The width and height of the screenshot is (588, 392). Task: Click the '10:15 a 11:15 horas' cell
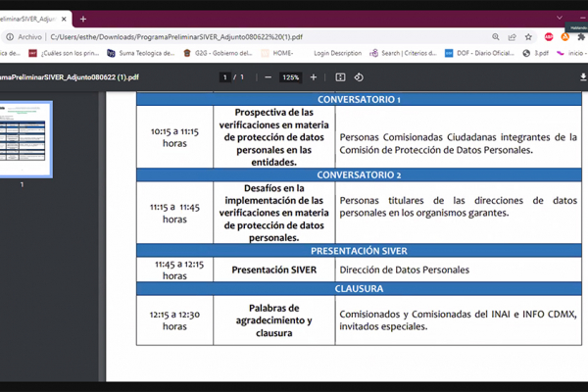pos(174,137)
